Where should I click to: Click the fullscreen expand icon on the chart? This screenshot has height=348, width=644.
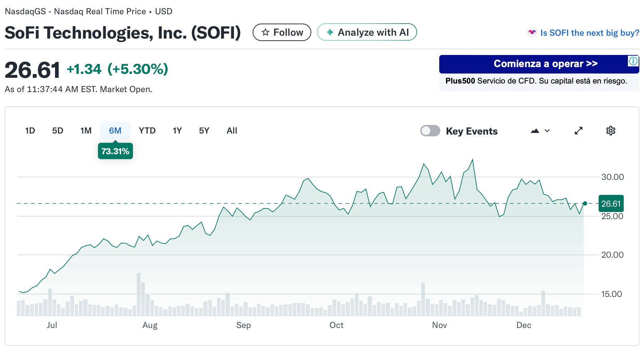579,131
